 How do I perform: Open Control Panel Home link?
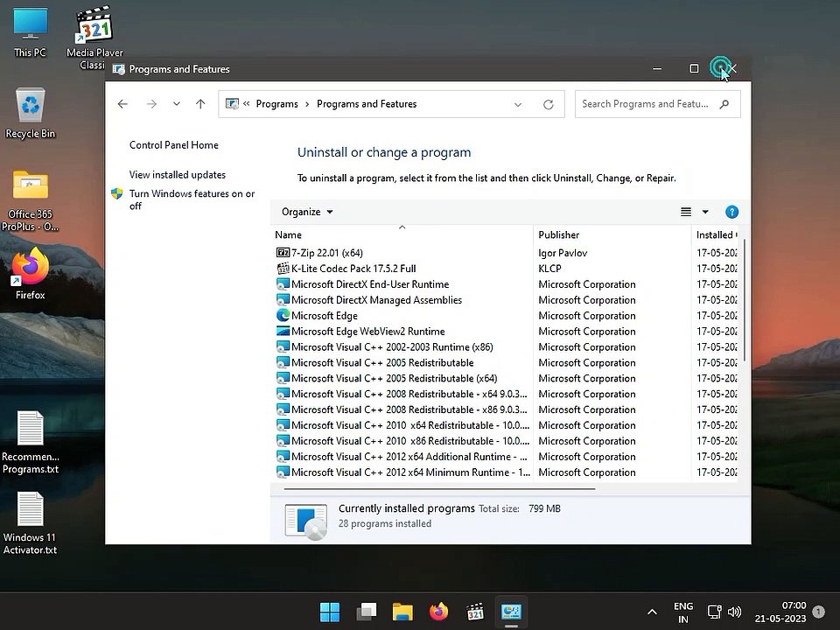tap(173, 144)
